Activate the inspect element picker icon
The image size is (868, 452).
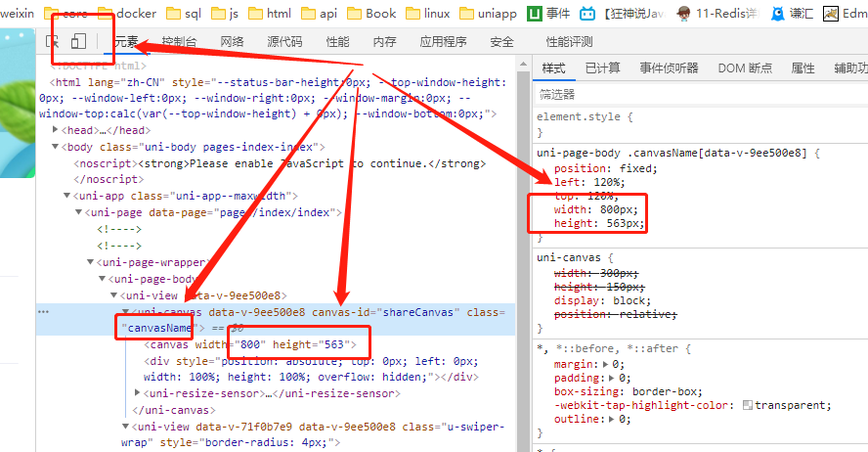click(x=54, y=42)
